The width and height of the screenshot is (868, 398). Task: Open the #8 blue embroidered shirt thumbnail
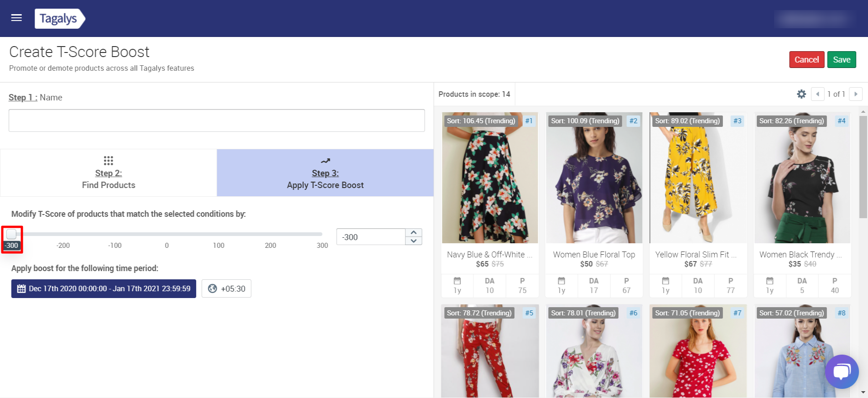click(802, 351)
